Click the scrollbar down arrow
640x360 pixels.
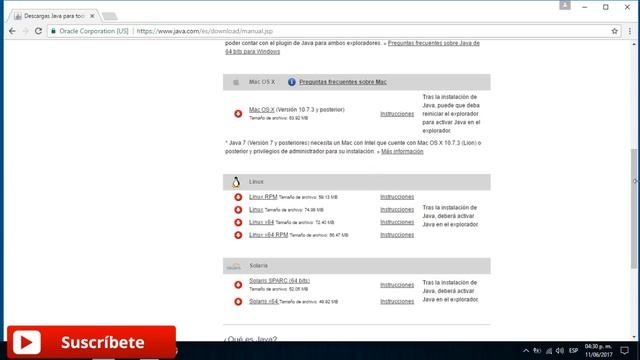(x=634, y=337)
